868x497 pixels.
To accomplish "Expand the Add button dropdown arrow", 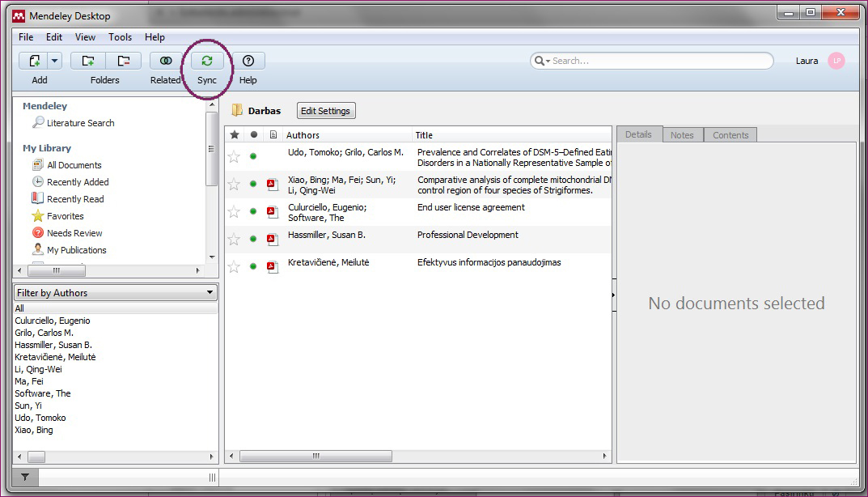I will [55, 61].
